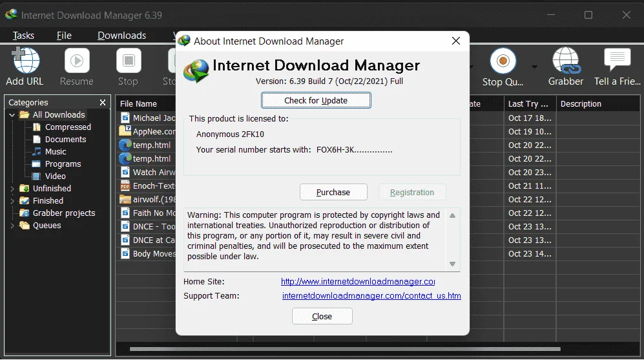Click the Grabber projects folder icon
This screenshot has height=360, width=644.
pos(25,213)
